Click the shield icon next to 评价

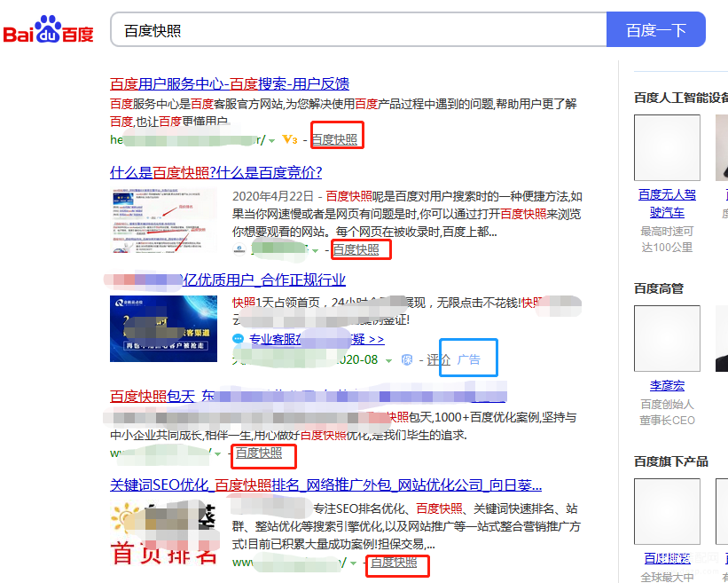(407, 359)
